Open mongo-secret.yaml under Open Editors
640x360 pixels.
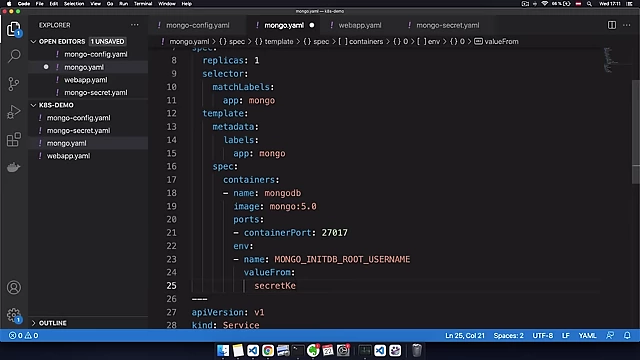click(96, 93)
